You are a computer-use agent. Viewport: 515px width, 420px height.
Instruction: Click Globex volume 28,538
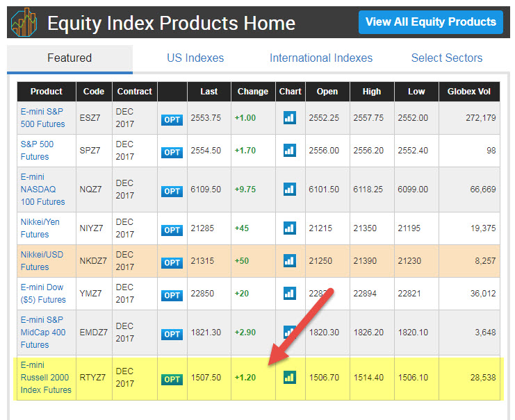click(x=483, y=378)
